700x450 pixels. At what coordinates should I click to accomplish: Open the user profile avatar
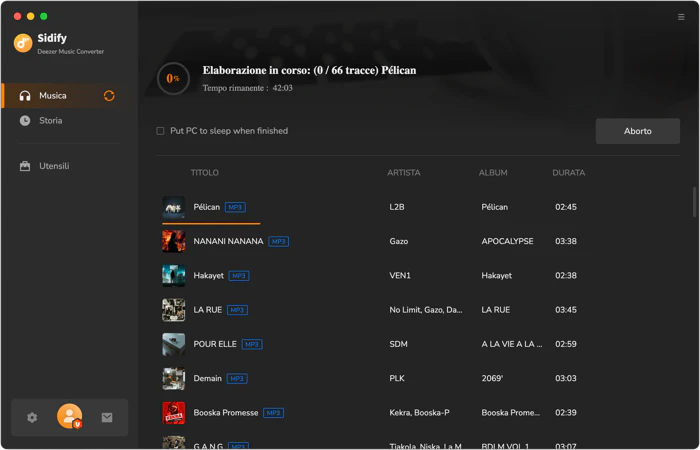[70, 416]
